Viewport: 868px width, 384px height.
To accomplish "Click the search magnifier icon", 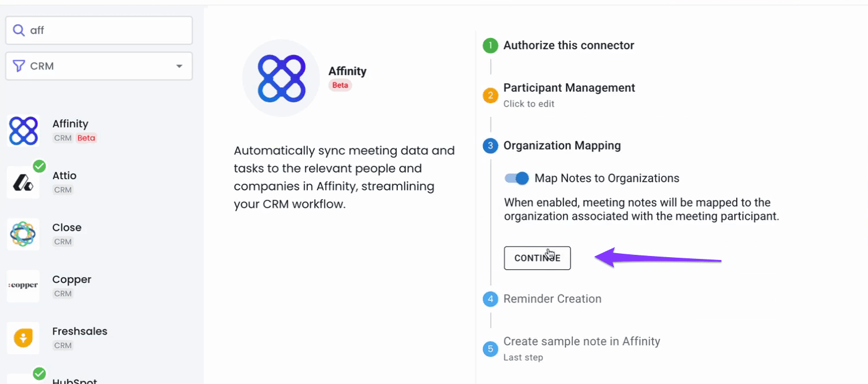I will pos(19,30).
